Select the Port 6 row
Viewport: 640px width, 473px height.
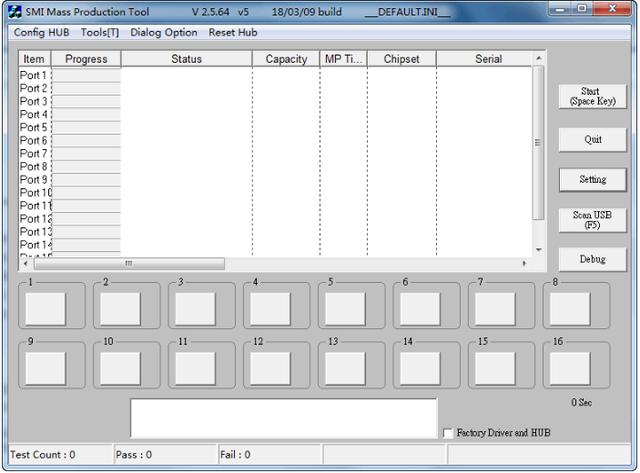point(276,140)
